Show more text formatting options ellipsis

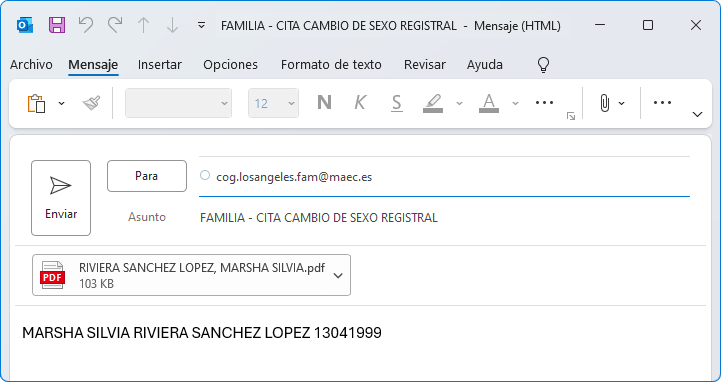(544, 103)
